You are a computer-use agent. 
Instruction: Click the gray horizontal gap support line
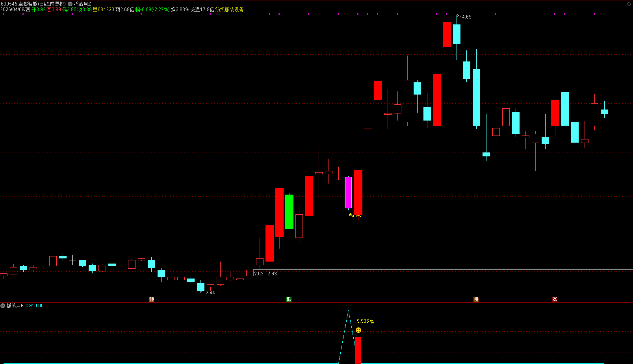(x=433, y=269)
